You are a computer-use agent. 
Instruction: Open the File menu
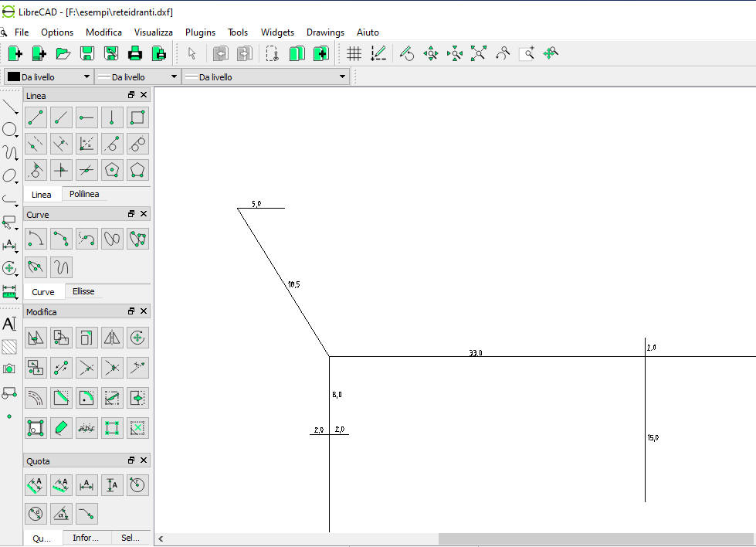[22, 32]
